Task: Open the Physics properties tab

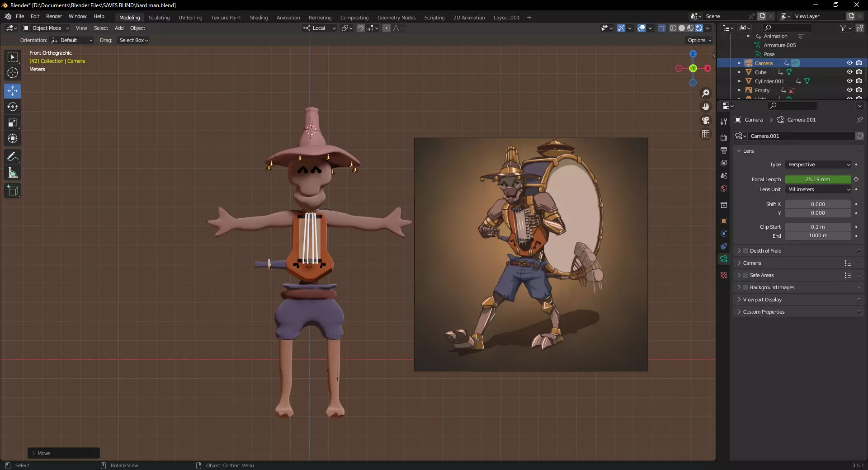Action: pos(724,234)
